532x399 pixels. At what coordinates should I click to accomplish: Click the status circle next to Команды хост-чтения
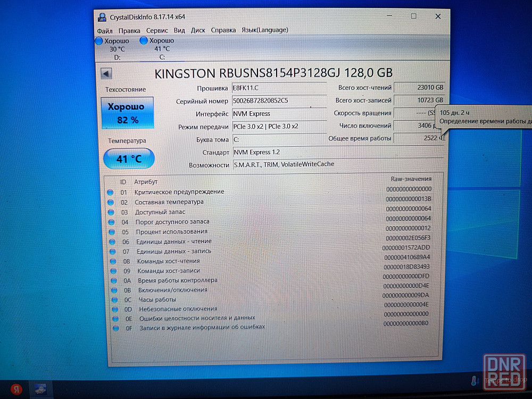pos(113,262)
